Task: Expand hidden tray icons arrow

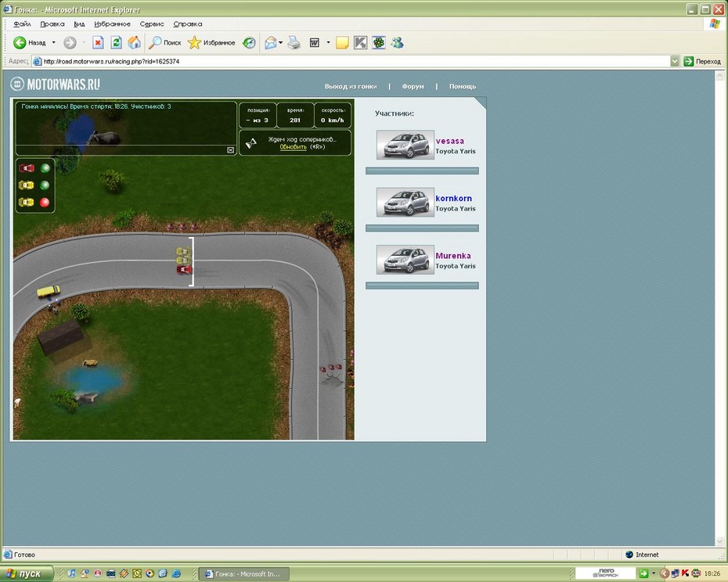Action: (x=665, y=573)
